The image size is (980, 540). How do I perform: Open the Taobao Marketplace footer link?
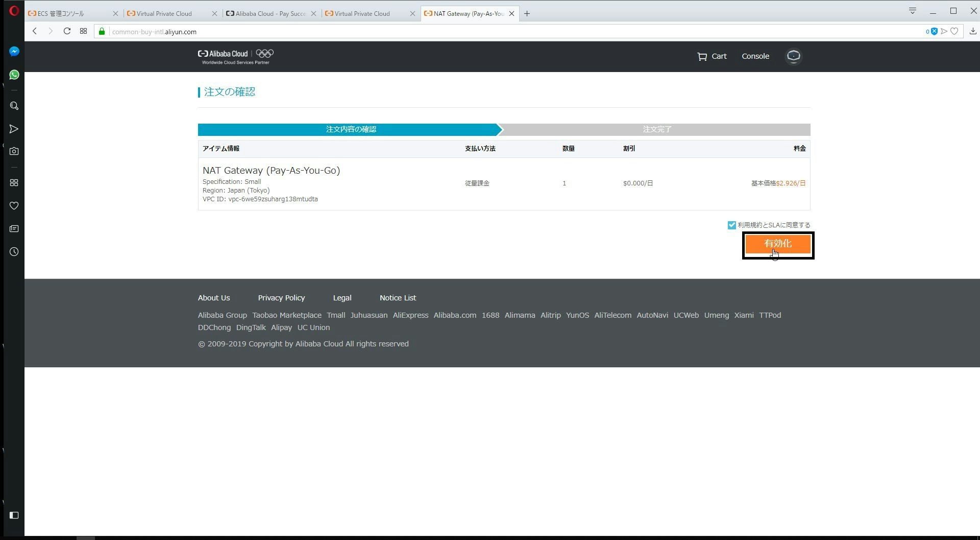pos(287,315)
